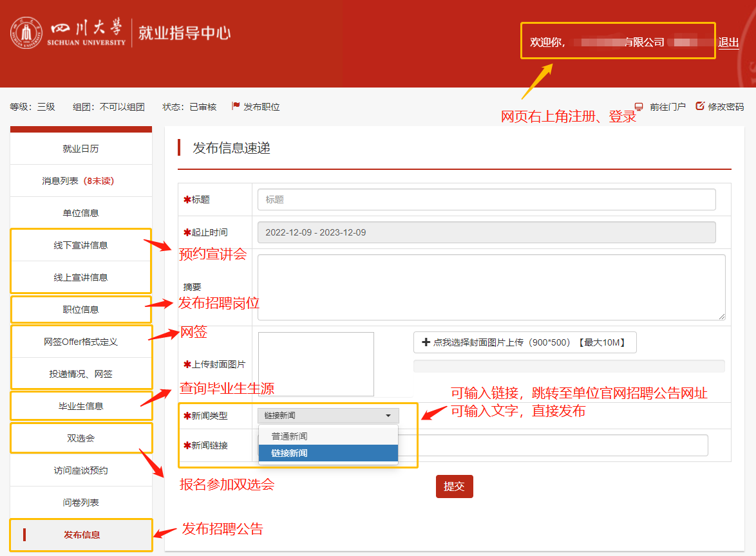The height and width of the screenshot is (556, 756).
Task: Click the flag icon beside 发布职位
Action: tap(236, 107)
